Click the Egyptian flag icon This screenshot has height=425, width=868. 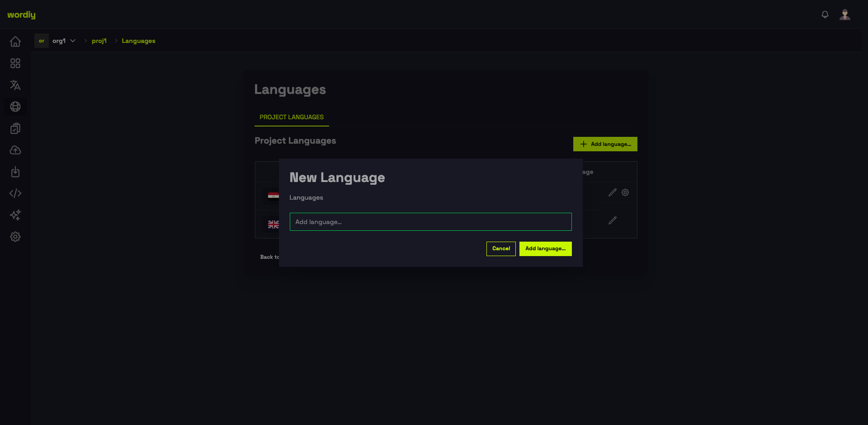(274, 196)
